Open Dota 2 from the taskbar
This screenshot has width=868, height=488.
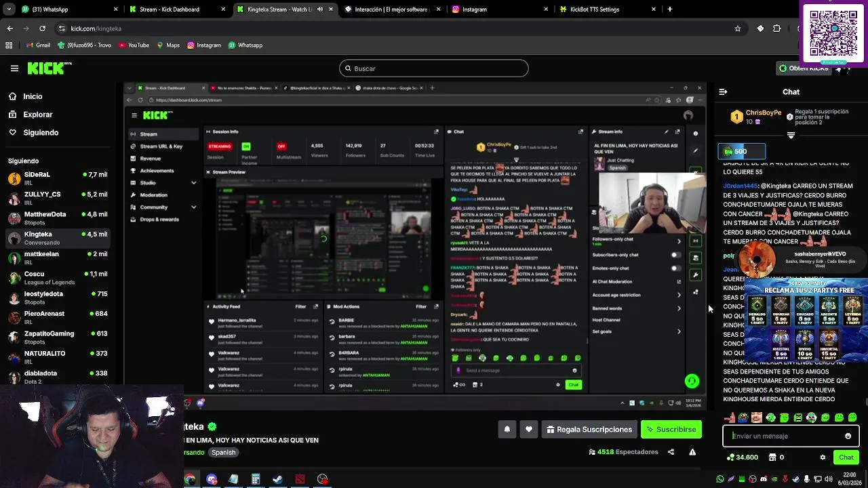(x=300, y=479)
